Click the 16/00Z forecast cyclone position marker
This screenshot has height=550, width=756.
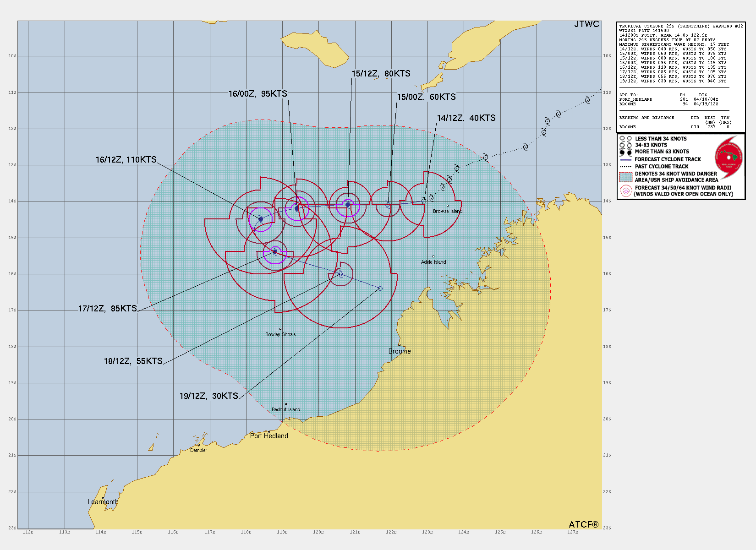[x=297, y=208]
